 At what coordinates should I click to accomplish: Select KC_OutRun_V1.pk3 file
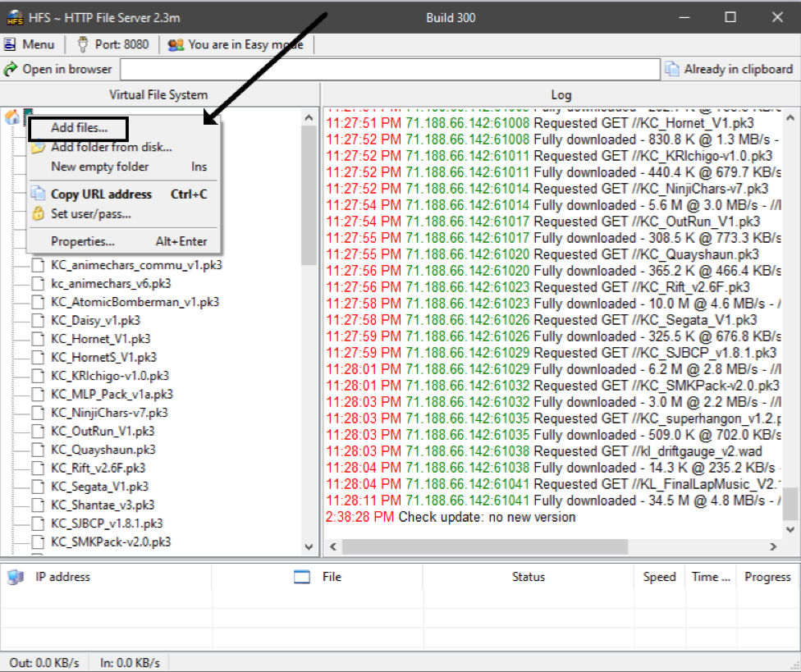103,431
